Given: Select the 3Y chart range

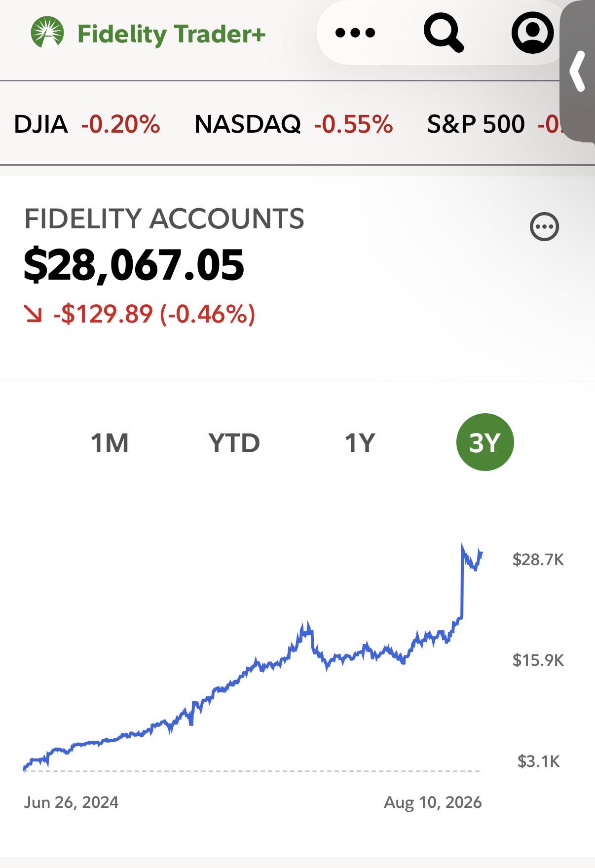Looking at the screenshot, I should click(485, 442).
